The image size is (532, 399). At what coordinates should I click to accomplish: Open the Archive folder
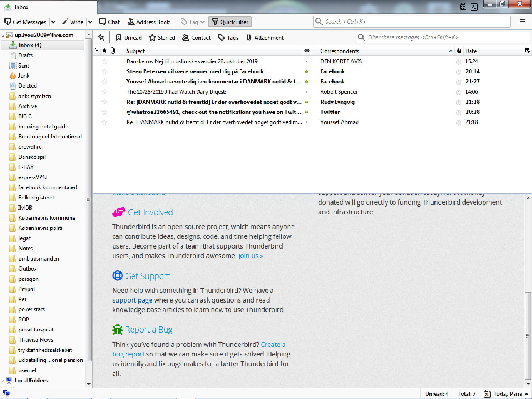[28, 106]
